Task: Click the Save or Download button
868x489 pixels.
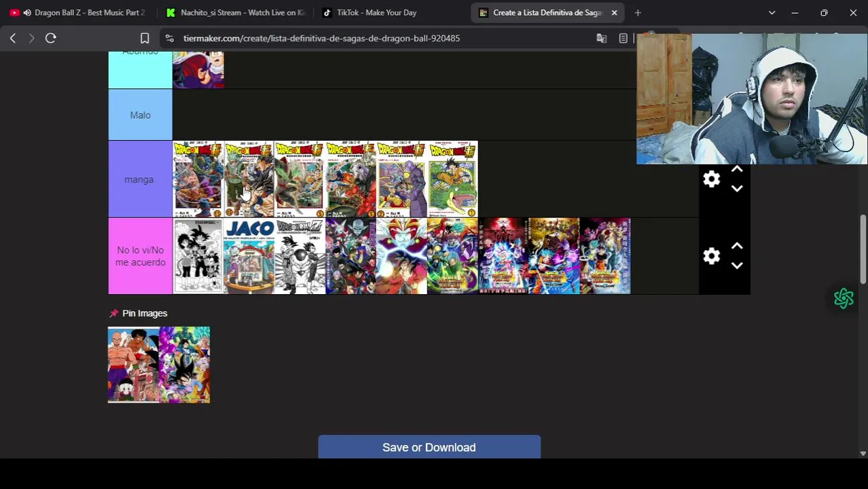Action: (429, 447)
